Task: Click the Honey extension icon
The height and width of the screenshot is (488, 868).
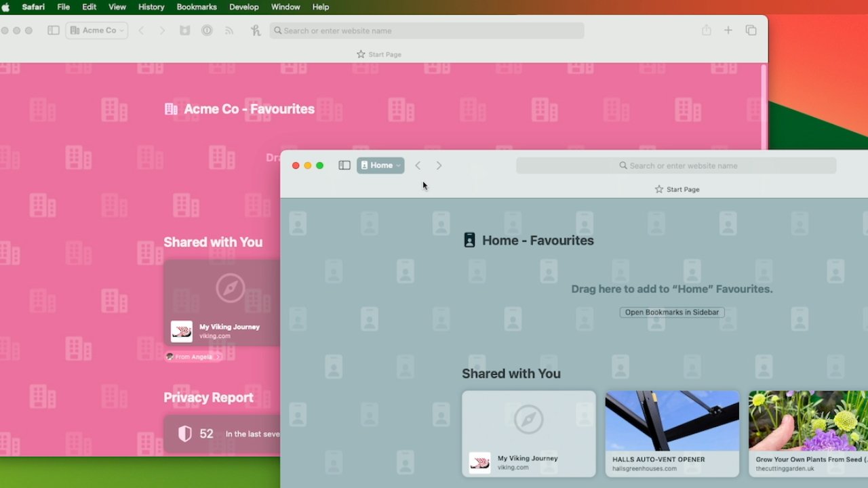Action: 255,30
